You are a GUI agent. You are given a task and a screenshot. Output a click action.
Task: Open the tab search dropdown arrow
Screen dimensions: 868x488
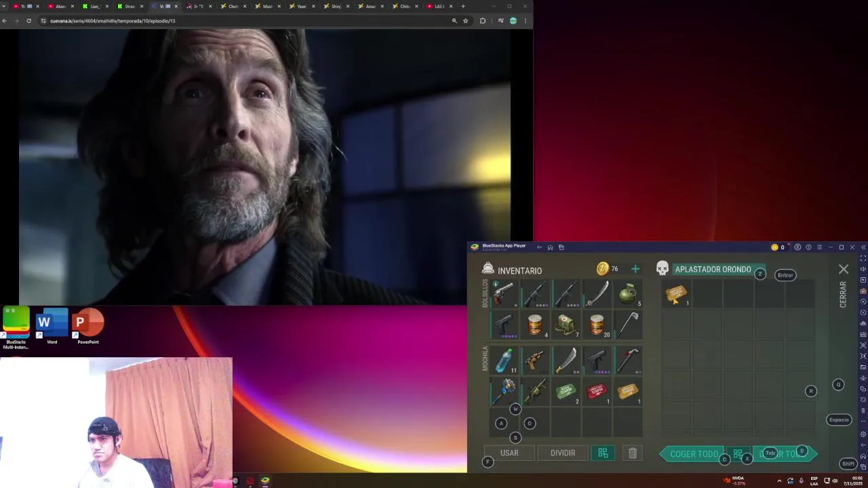tap(4, 6)
